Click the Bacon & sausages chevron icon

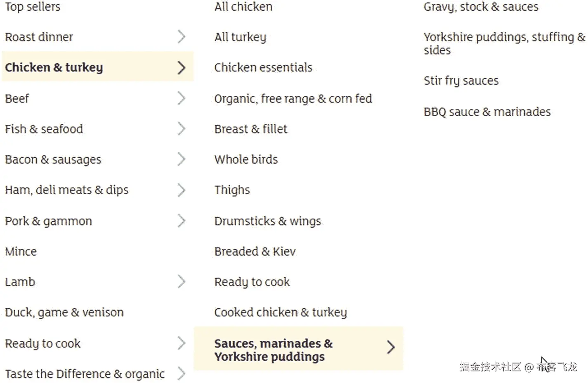[x=181, y=159]
